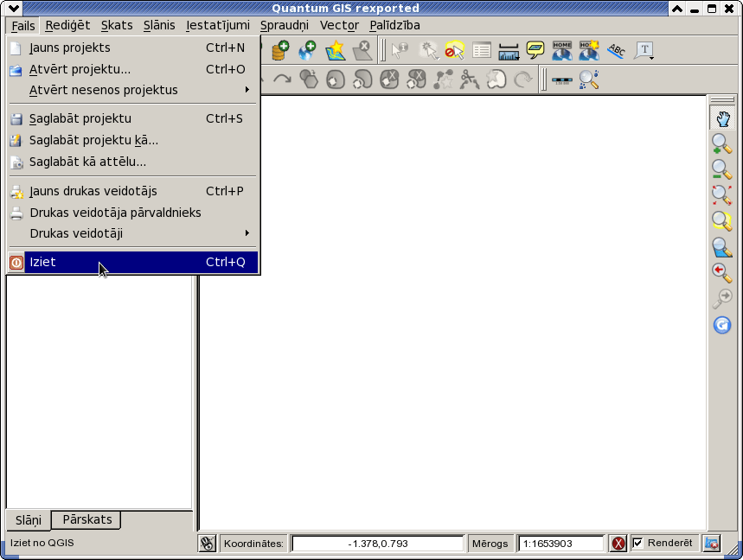Click the Show bookmarks HOME globe icon
Viewport: 743px width, 560px height.
point(562,50)
